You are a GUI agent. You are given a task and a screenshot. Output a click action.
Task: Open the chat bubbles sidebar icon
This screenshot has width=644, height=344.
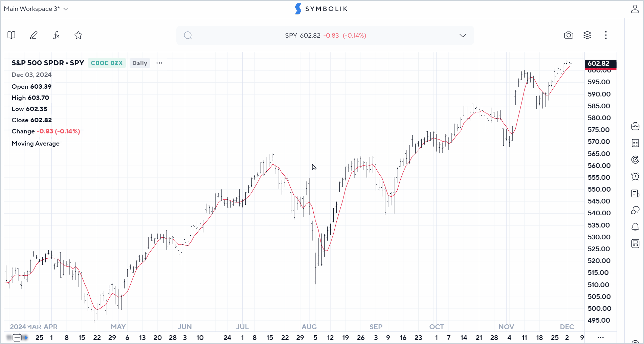pos(635,210)
